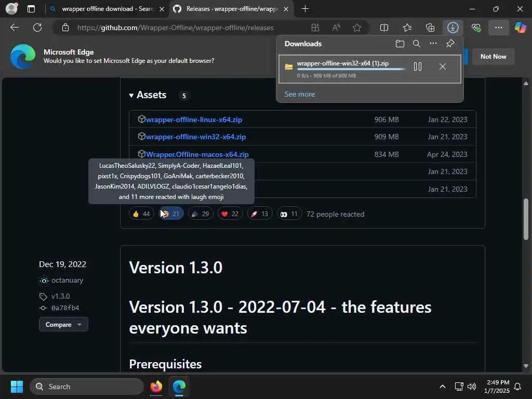Screen dimensions: 532x399
Task: Activate the read aloud icon
Action: (336, 28)
